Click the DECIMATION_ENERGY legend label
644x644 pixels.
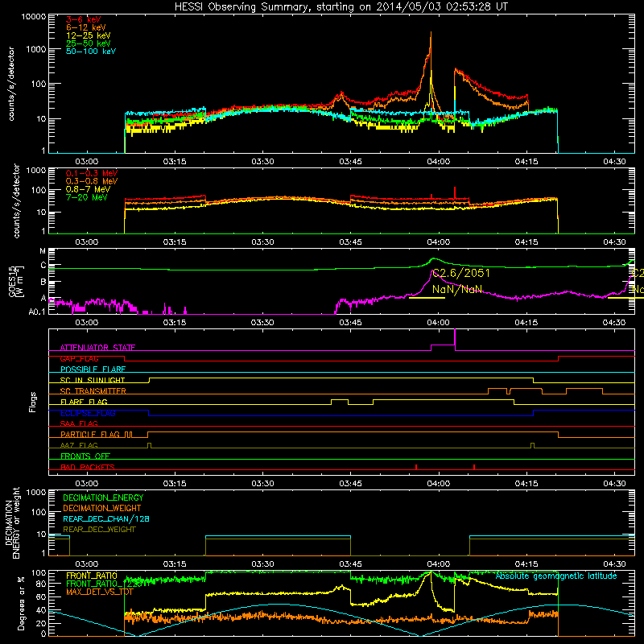tap(103, 497)
